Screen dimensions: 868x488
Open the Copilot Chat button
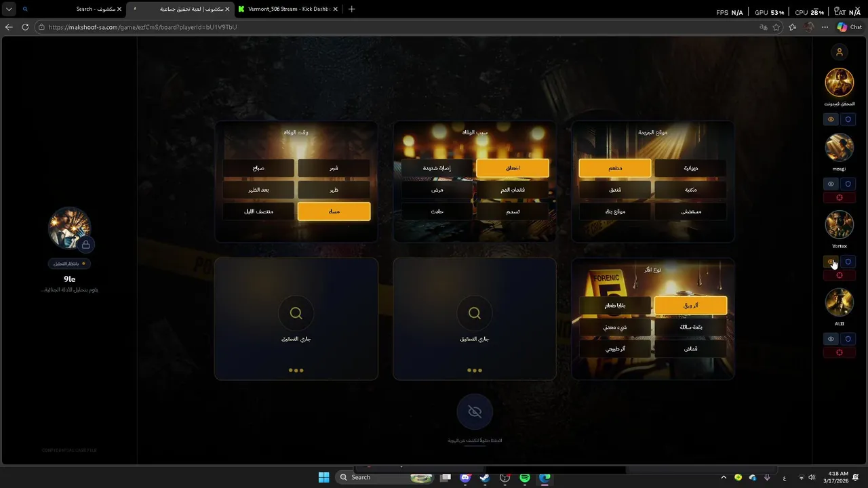tap(849, 27)
